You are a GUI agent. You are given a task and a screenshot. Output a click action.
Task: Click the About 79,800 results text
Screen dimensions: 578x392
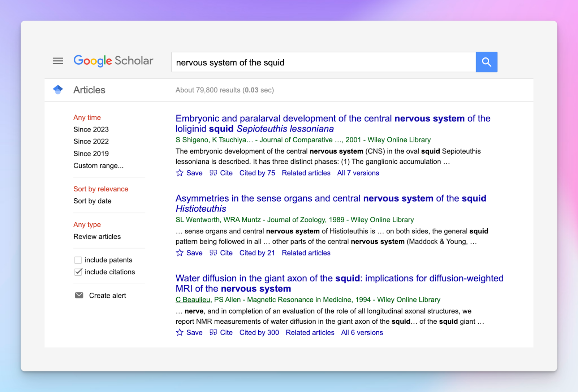click(x=225, y=90)
